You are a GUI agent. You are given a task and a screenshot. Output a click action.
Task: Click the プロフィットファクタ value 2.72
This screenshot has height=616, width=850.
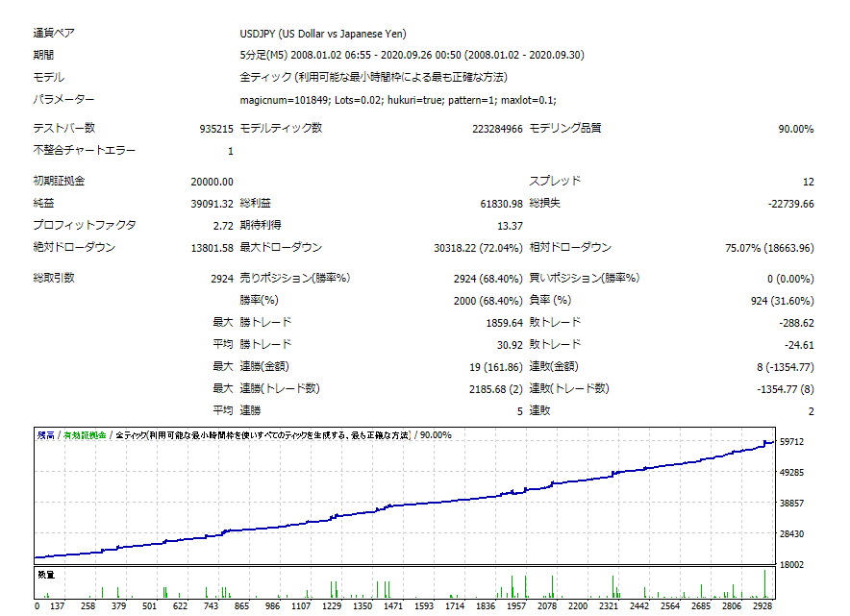point(221,226)
